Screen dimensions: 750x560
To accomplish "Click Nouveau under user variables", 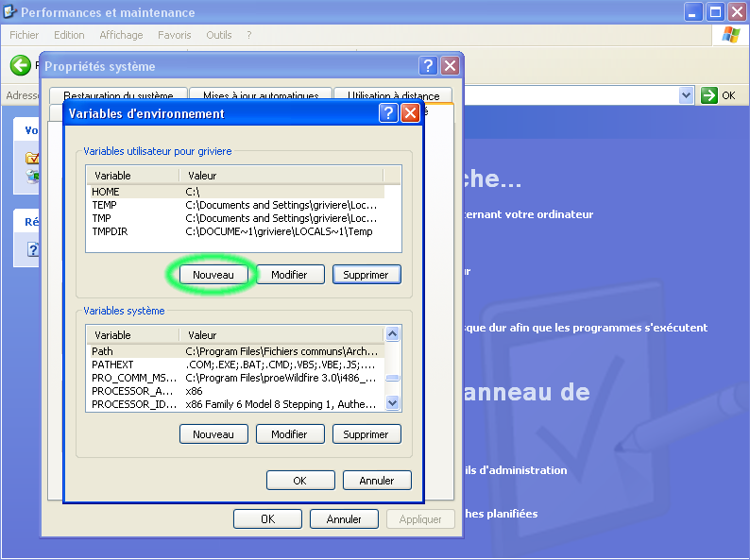I will 213,274.
